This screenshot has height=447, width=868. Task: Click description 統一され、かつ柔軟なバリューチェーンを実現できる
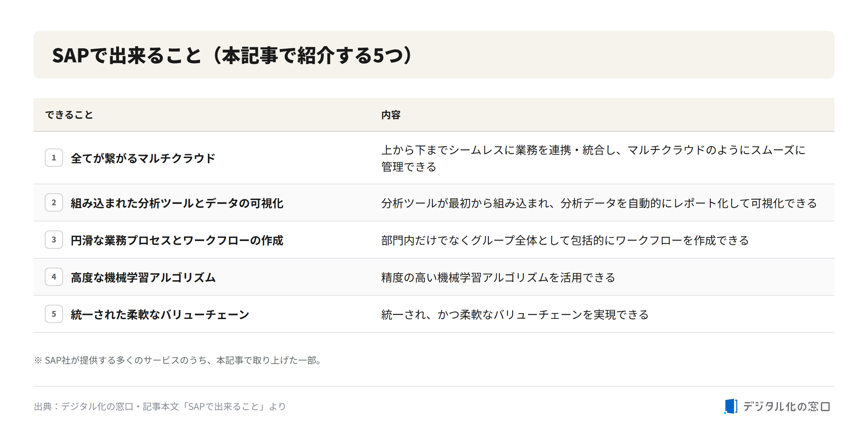[x=515, y=314]
